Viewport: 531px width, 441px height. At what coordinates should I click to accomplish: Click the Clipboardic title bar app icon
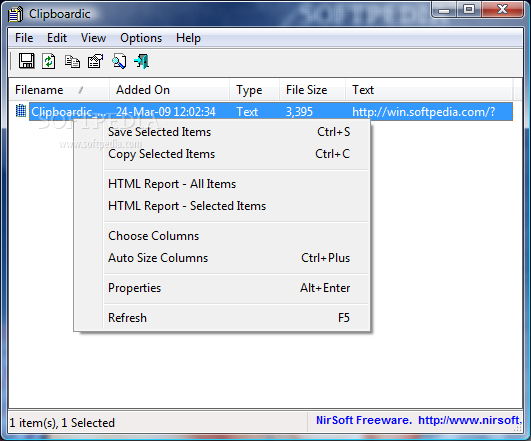point(16,14)
